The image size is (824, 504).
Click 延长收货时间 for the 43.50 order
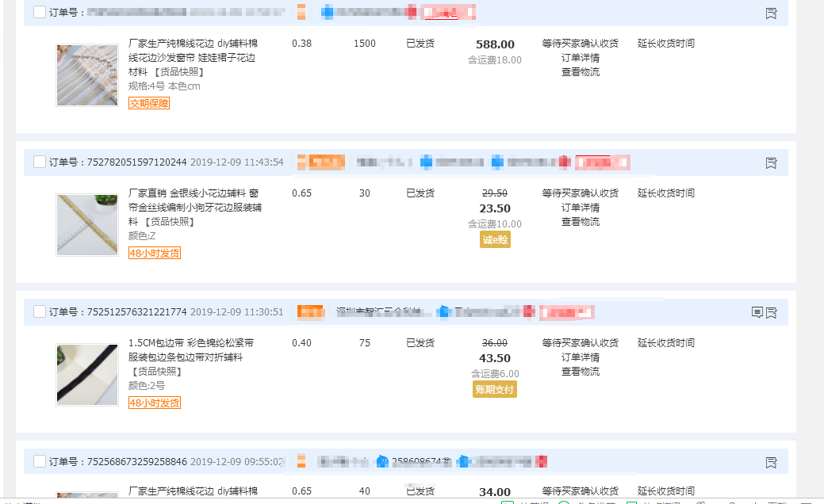click(x=666, y=343)
